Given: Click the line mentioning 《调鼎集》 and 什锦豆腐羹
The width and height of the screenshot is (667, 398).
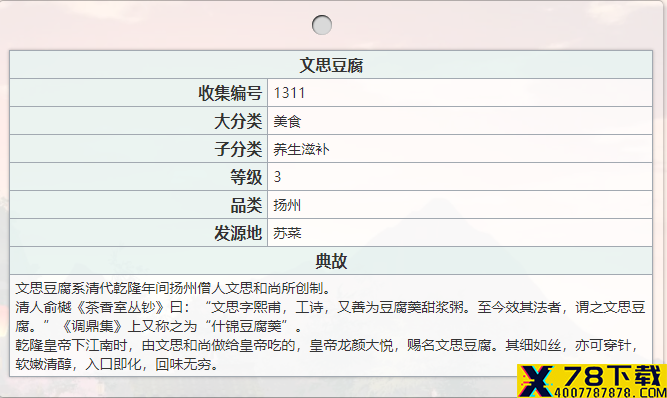Looking at the screenshot, I should click(159, 326).
